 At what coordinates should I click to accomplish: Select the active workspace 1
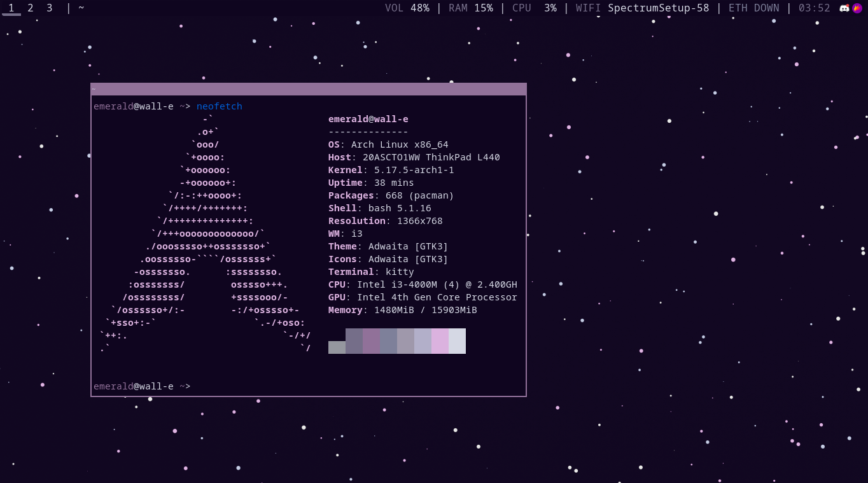(x=11, y=8)
